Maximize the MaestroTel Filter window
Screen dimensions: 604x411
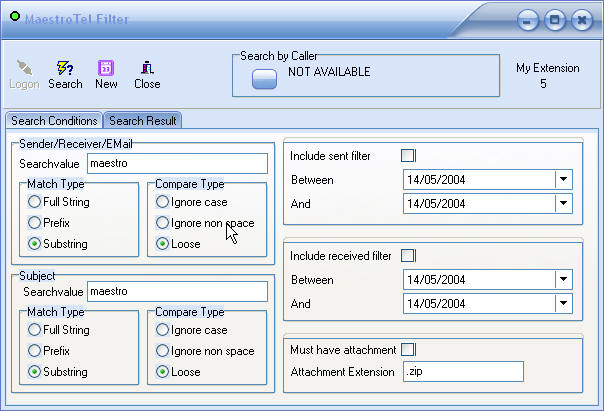coord(555,20)
